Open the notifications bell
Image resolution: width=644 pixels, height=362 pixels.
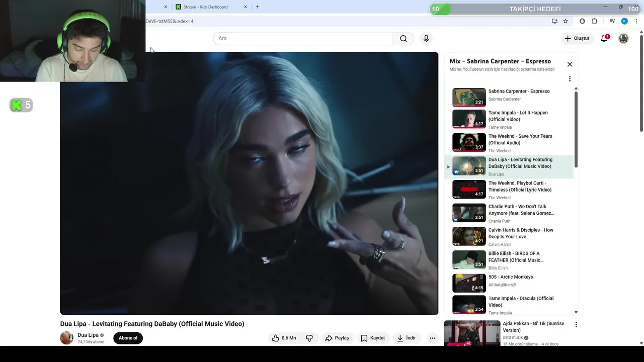(x=605, y=38)
